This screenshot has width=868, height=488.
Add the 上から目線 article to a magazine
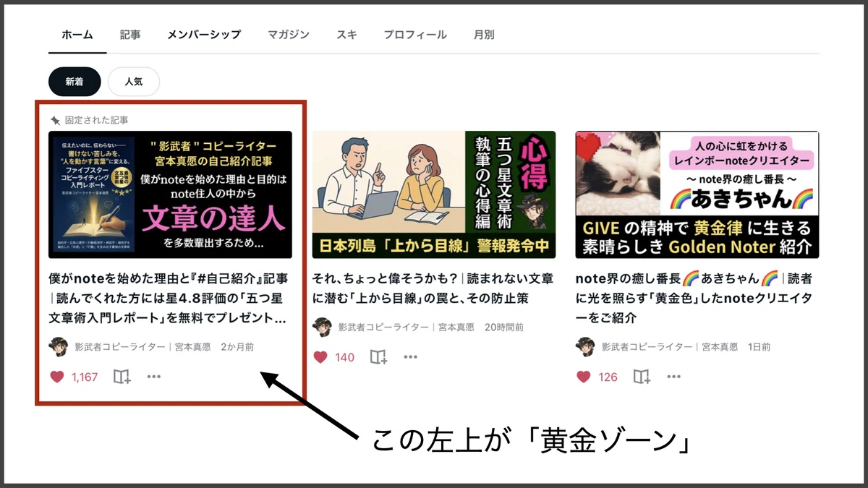(x=378, y=357)
